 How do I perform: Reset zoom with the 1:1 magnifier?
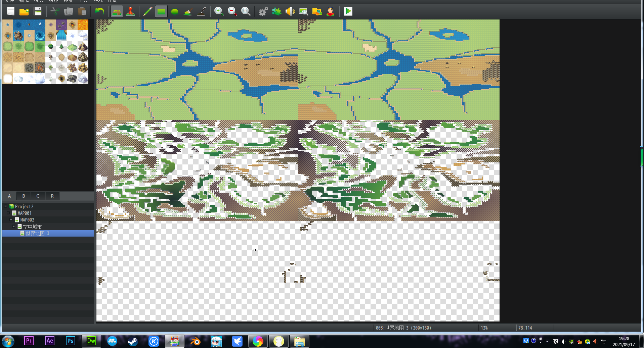pos(246,11)
